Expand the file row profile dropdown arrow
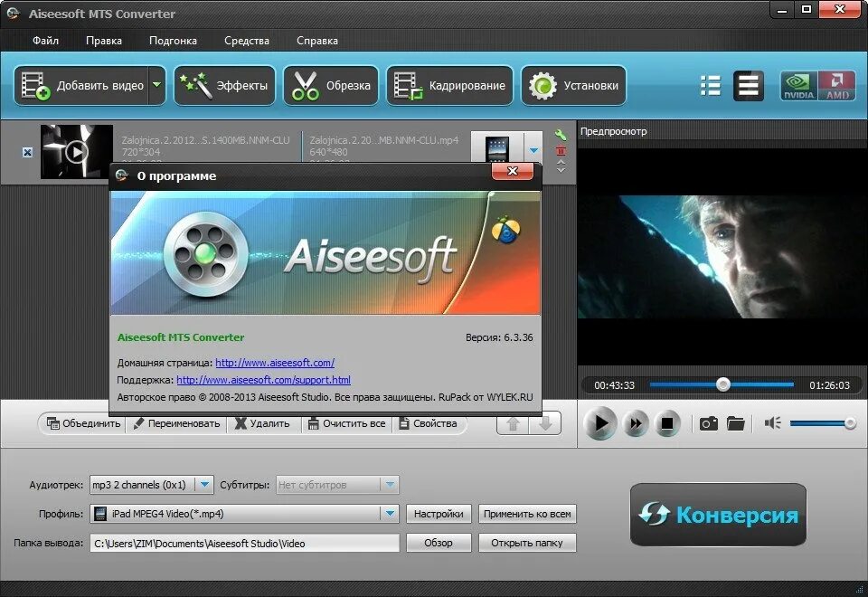This screenshot has width=868, height=597. tap(533, 150)
